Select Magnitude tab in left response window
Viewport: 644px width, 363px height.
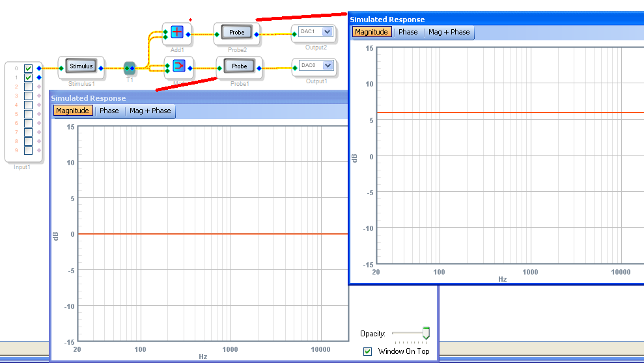click(x=72, y=111)
